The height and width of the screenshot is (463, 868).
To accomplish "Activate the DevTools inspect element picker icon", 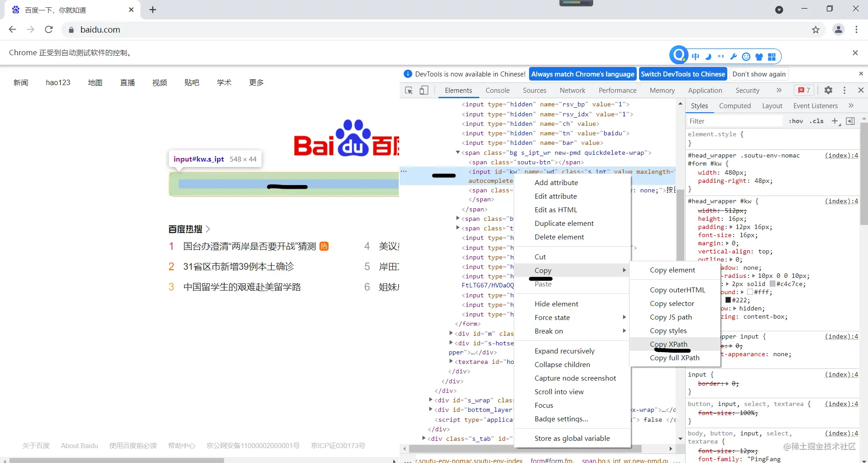I will 409,91.
